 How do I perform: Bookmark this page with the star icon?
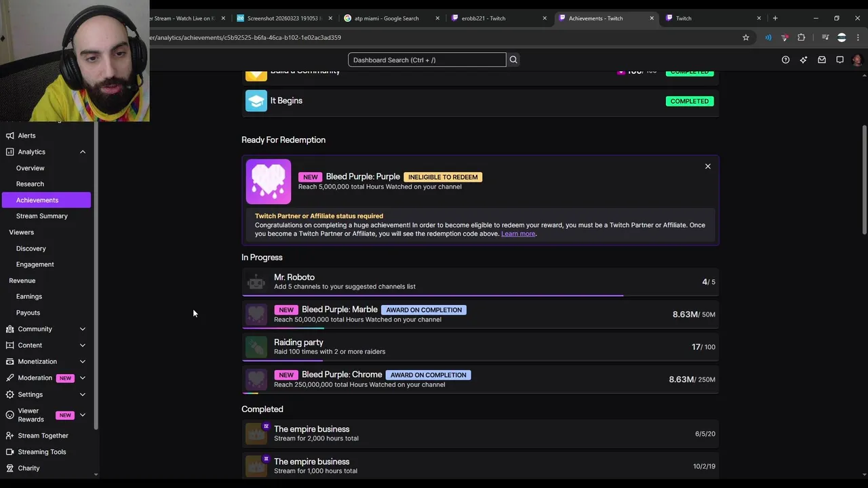tap(746, 37)
